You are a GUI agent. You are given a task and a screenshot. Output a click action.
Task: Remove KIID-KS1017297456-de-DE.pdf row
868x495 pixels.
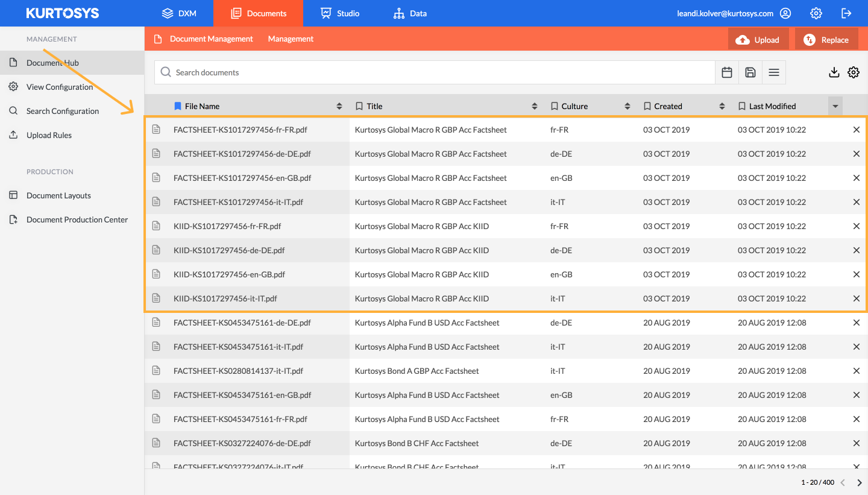(x=857, y=250)
